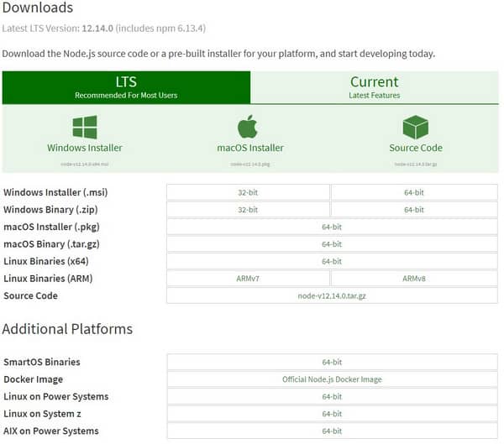Click the 'Linux Binaries (ARM)' row label
504x444 pixels.
tap(48, 279)
